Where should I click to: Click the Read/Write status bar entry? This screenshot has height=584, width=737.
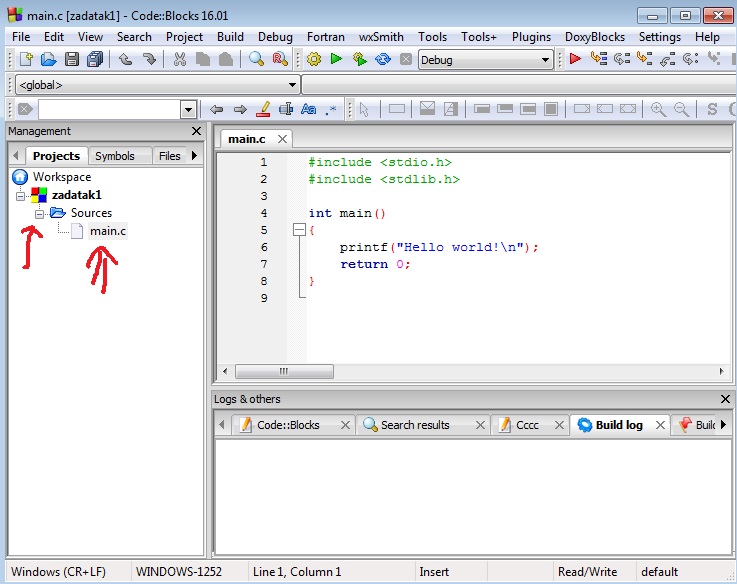pos(587,572)
